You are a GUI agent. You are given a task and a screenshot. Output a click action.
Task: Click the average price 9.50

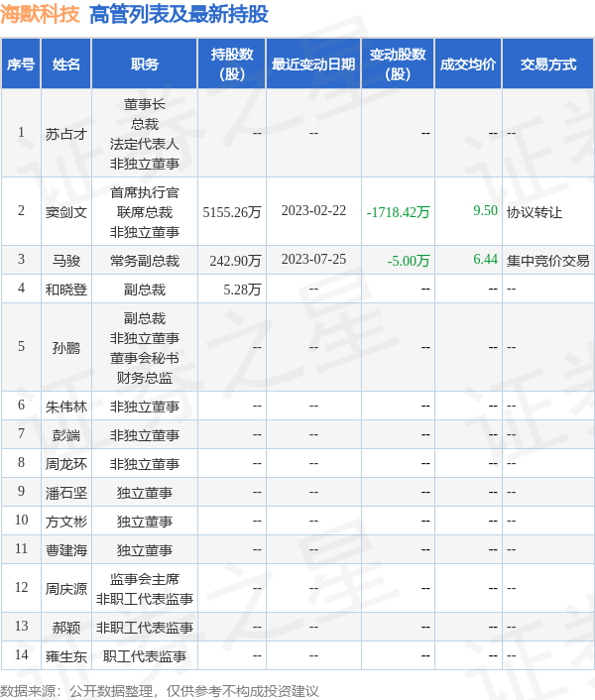(x=485, y=210)
